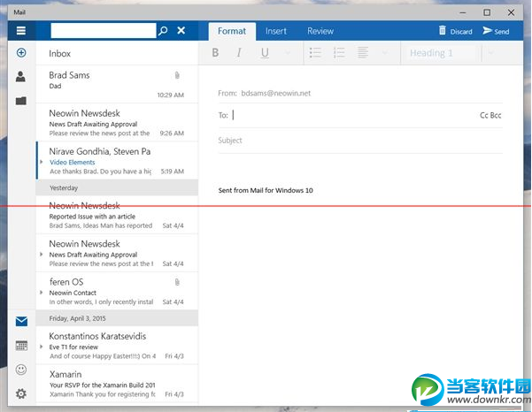Open the Heading 1 styles dropdown

[x=442, y=53]
